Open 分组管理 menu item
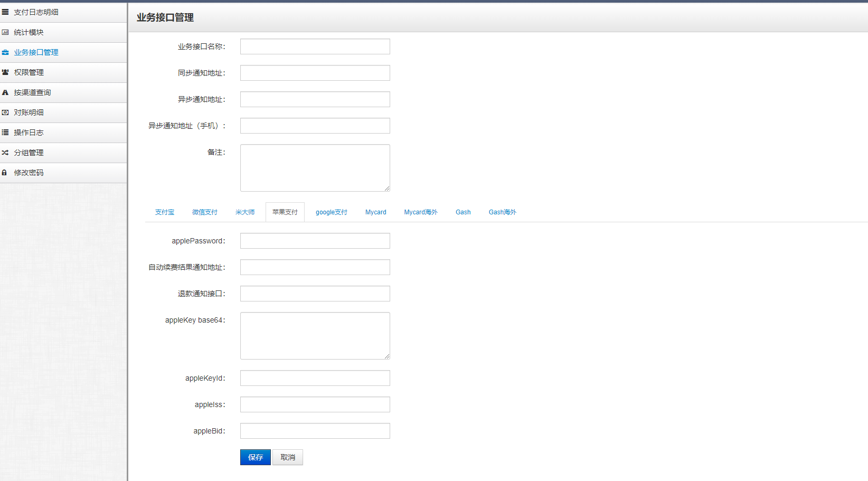 point(63,153)
